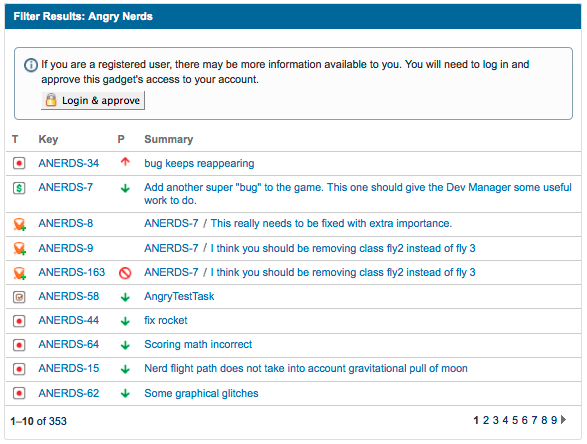Click the info icon in the login notice
This screenshot has width=587, height=444.
(31, 65)
